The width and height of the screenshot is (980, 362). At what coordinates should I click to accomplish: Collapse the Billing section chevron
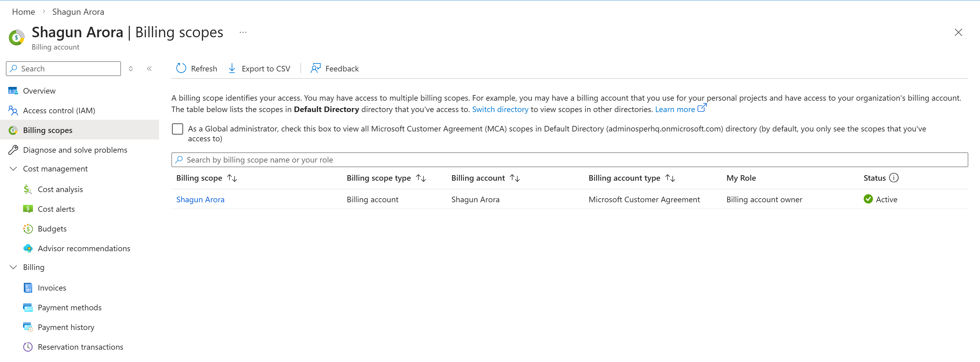tap(13, 267)
